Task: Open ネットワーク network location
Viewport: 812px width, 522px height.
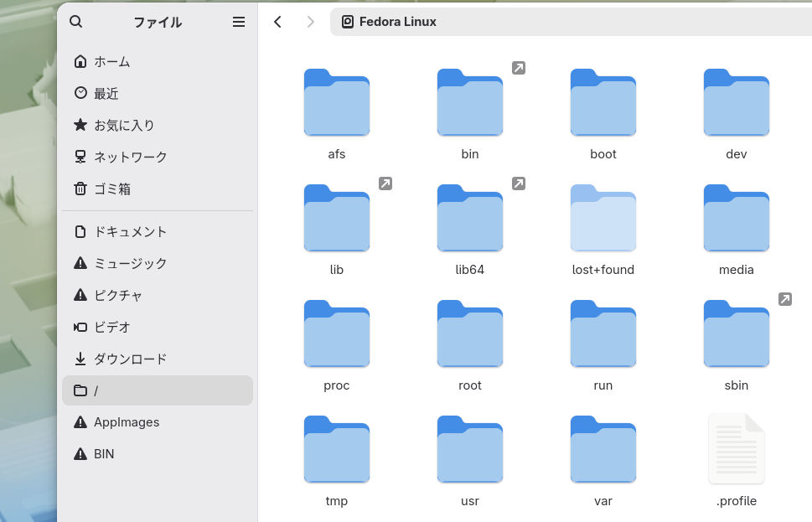Action: pos(158,157)
